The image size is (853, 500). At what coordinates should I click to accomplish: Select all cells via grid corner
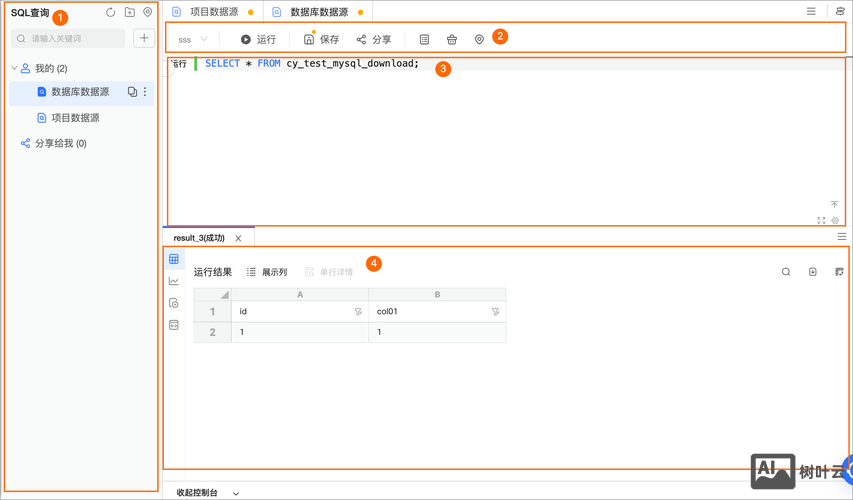(x=212, y=294)
